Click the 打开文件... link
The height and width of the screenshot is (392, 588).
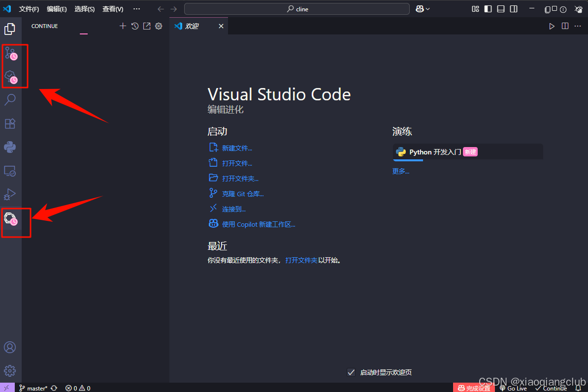[237, 163]
